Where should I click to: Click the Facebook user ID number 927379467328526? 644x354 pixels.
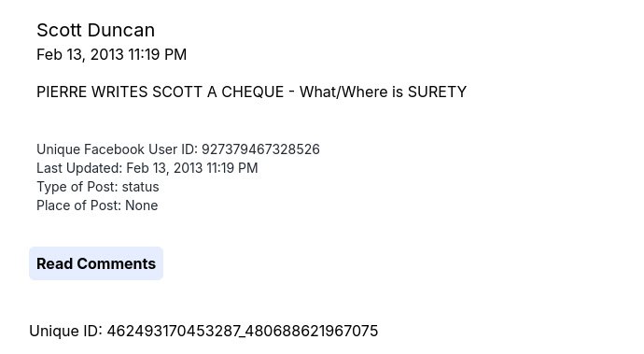pyautogui.click(x=260, y=149)
